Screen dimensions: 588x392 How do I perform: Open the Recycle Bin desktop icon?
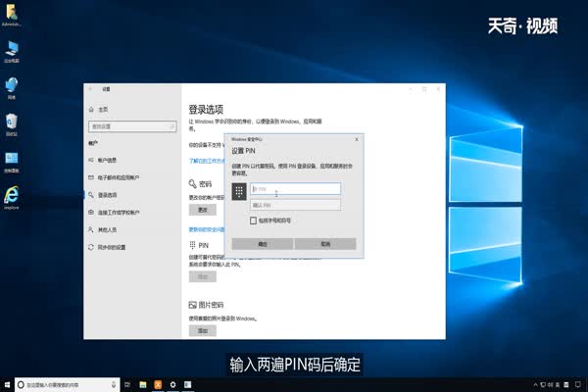tap(12, 124)
